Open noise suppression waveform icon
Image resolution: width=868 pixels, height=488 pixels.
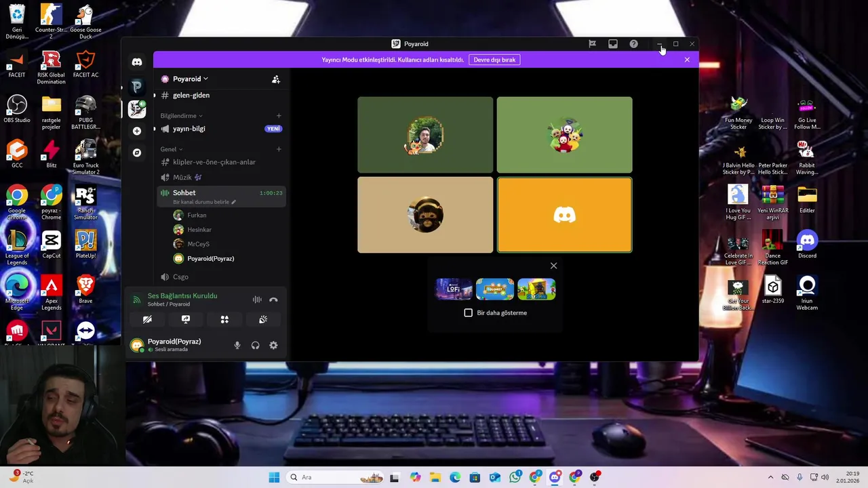point(257,300)
